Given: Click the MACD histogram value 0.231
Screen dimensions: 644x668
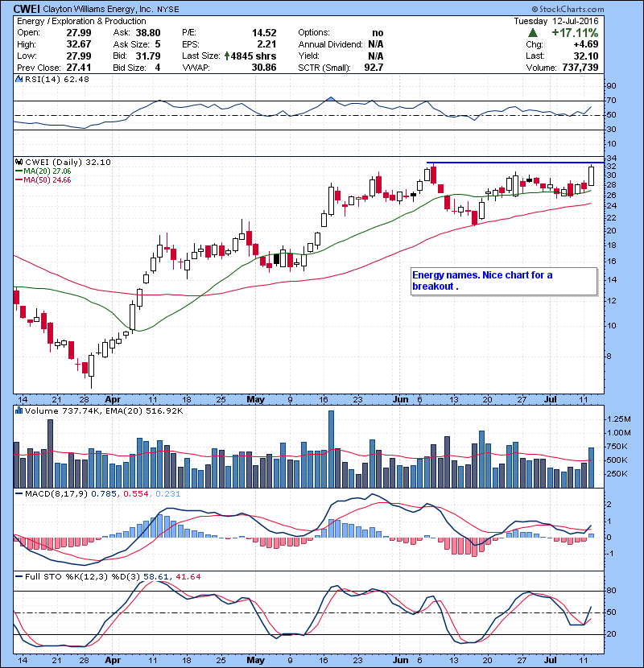Looking at the screenshot, I should [168, 494].
